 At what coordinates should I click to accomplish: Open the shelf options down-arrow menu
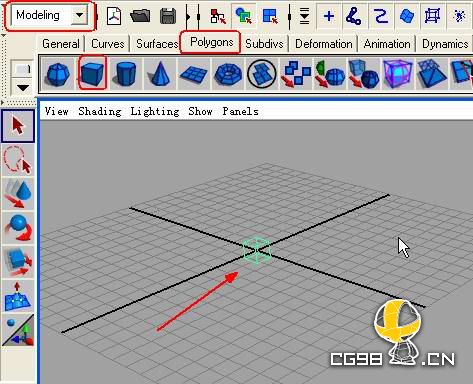tap(23, 87)
